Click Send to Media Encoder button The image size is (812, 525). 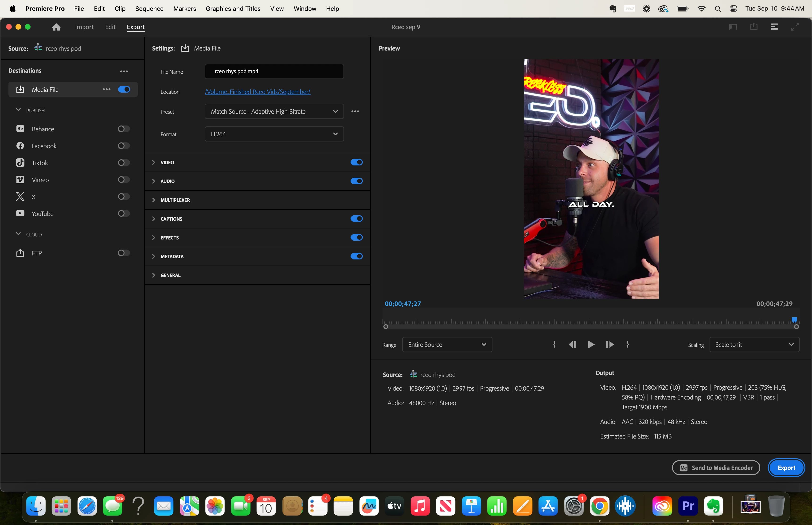pos(716,468)
